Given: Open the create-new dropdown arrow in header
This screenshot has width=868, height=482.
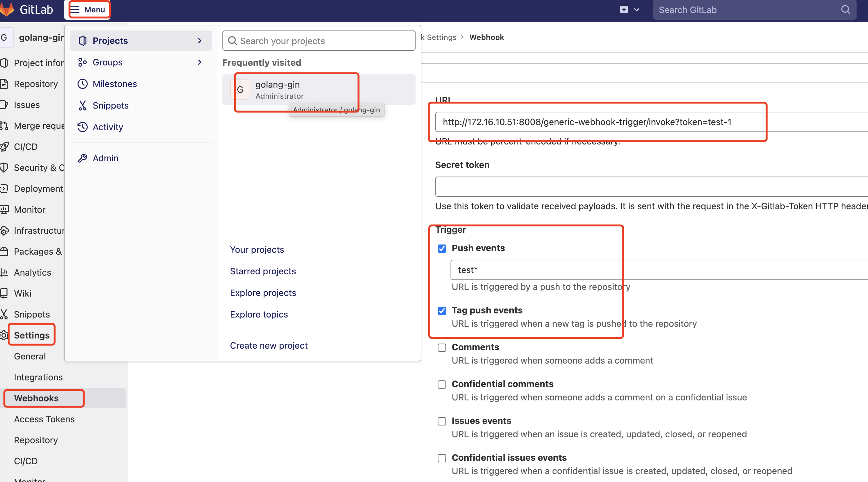Looking at the screenshot, I should [x=636, y=10].
